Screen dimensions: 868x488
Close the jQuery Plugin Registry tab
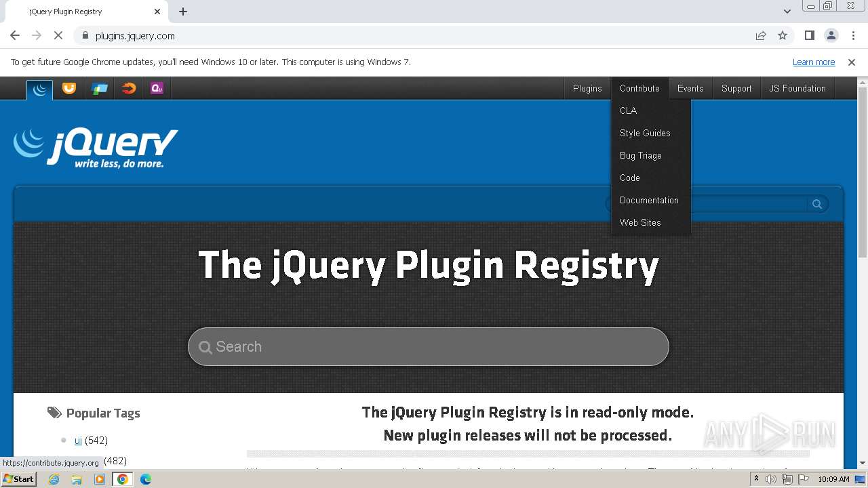157,12
